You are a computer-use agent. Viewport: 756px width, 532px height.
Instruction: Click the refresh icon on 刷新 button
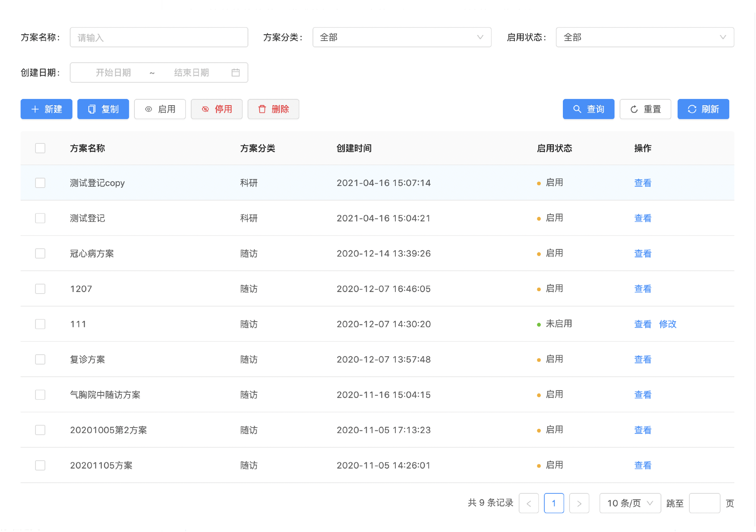(x=692, y=109)
